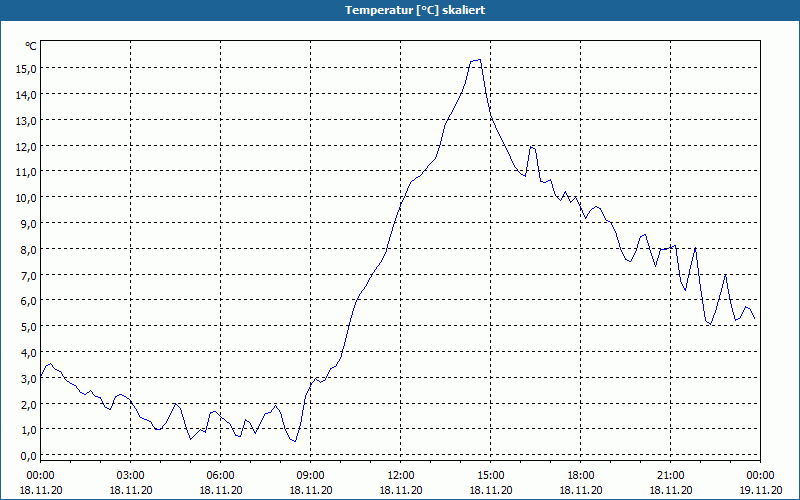Click the 15,0 y-axis label
Image resolution: width=800 pixels, height=500 pixels.
pos(26,68)
